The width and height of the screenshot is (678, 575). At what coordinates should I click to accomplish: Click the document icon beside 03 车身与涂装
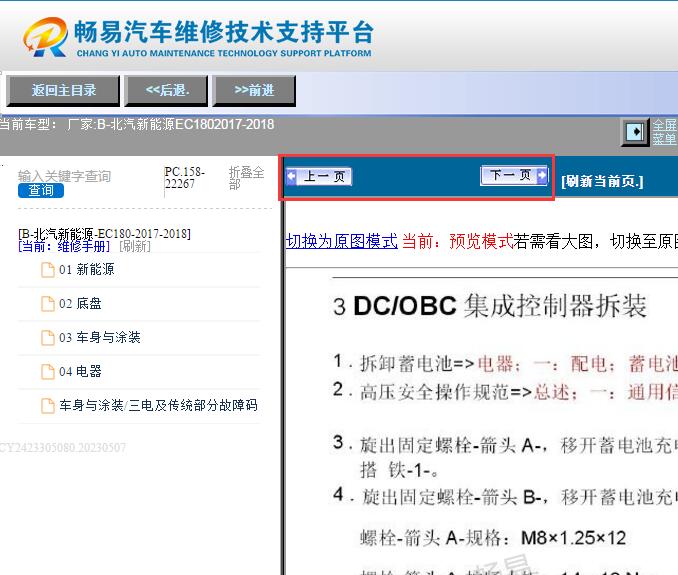48,338
